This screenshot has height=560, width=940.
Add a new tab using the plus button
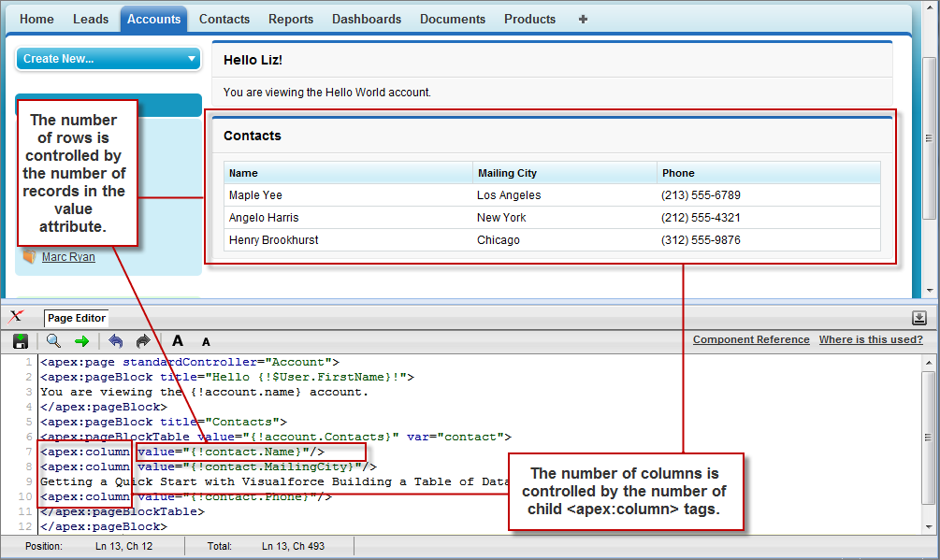click(x=582, y=18)
